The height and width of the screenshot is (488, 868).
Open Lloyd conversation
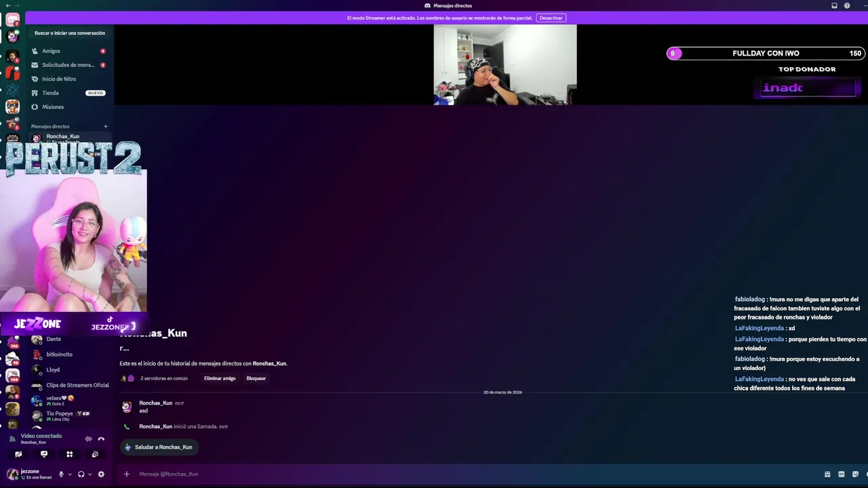[68, 370]
